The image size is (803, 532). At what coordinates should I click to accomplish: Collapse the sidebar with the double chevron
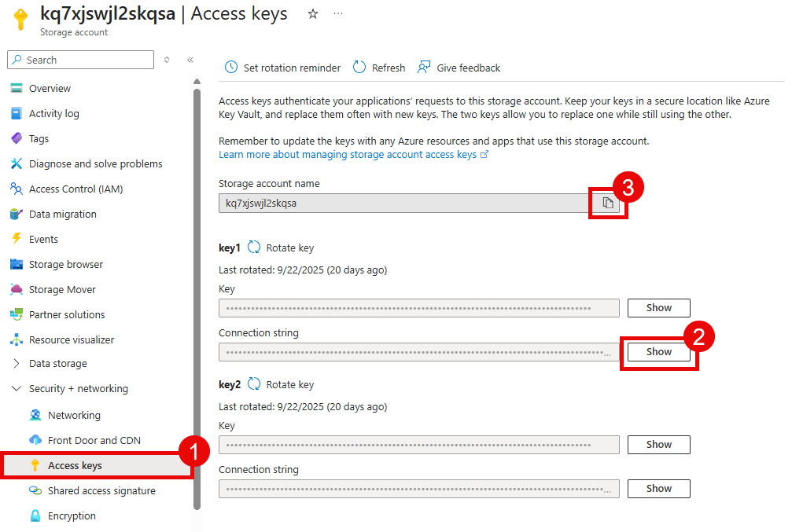(x=190, y=59)
